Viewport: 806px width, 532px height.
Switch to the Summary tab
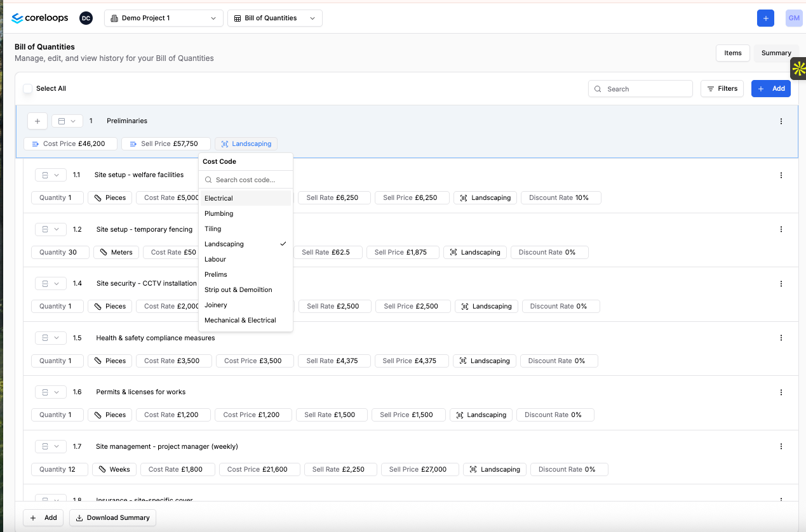776,53
